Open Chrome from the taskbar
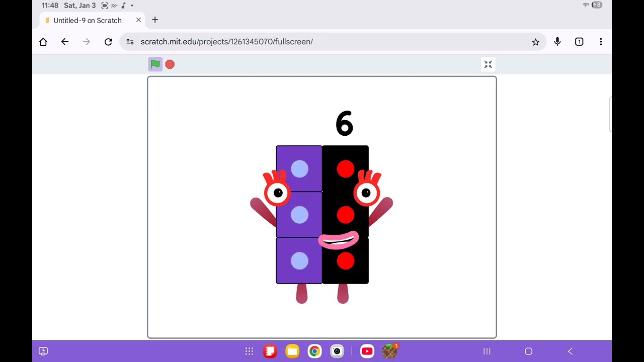644x362 pixels. (314, 351)
